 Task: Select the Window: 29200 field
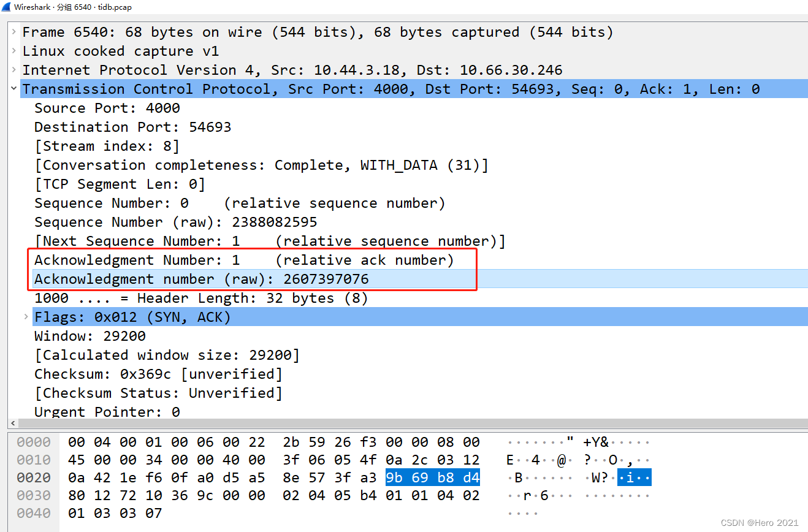click(x=90, y=336)
